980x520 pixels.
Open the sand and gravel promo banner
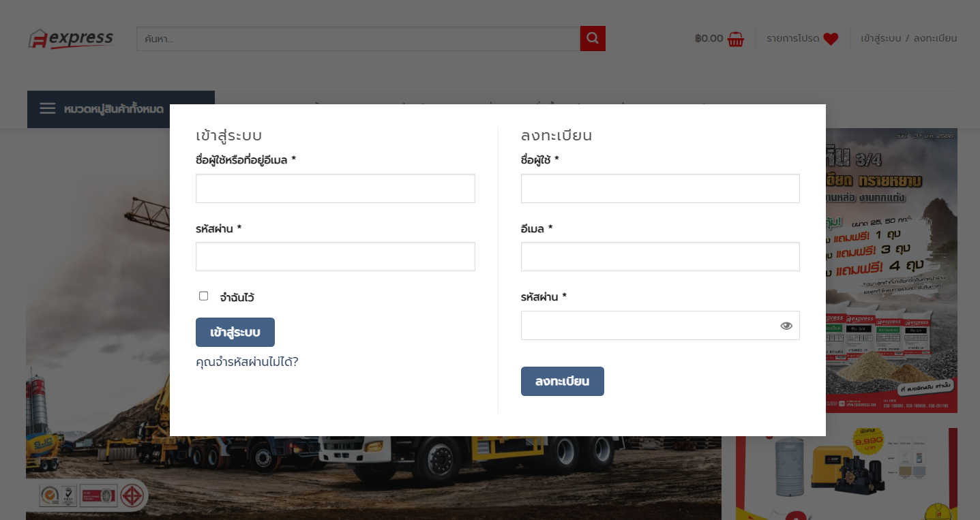click(891, 271)
